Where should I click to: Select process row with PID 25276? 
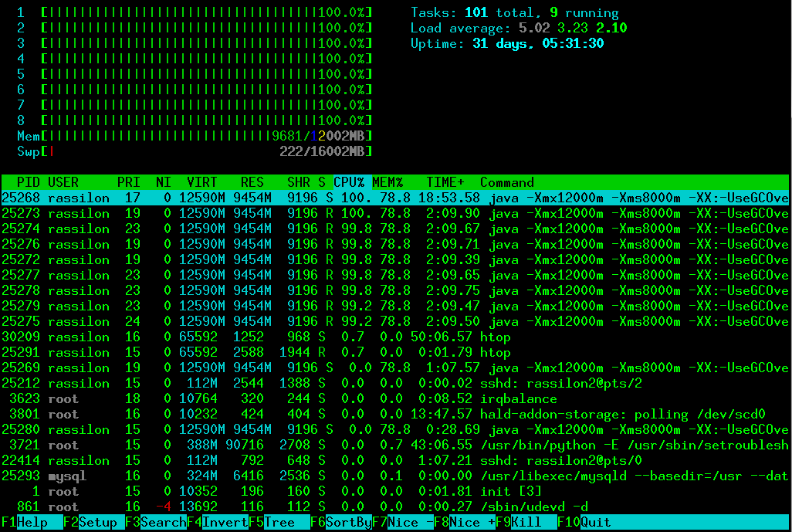pos(395,244)
